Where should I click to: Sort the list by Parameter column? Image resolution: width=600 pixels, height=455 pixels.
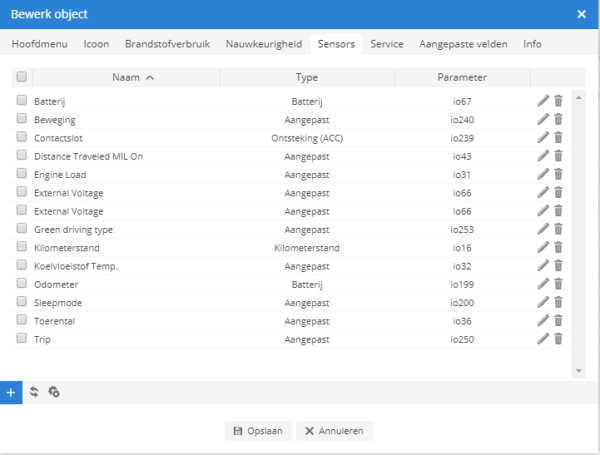point(462,77)
